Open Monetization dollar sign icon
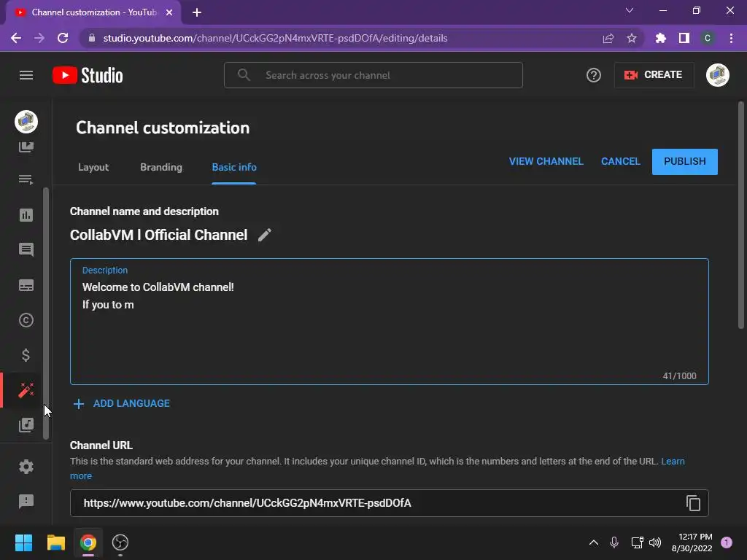 point(26,355)
